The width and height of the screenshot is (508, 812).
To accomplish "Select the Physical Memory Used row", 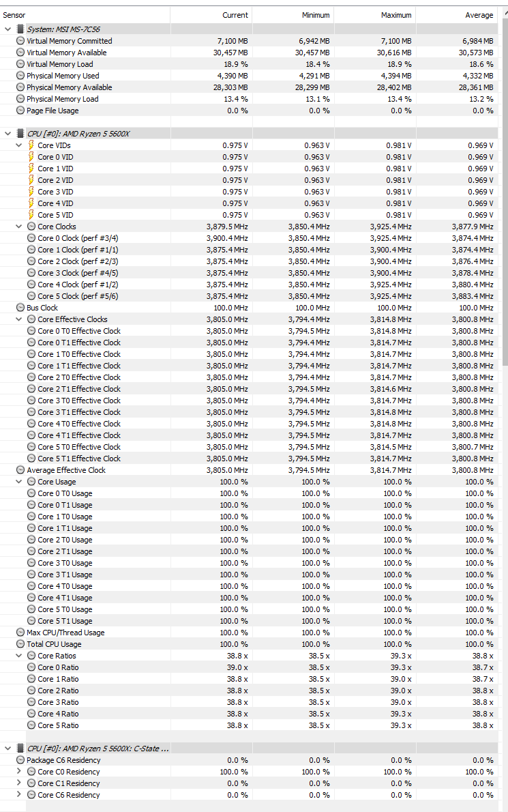I will point(249,76).
